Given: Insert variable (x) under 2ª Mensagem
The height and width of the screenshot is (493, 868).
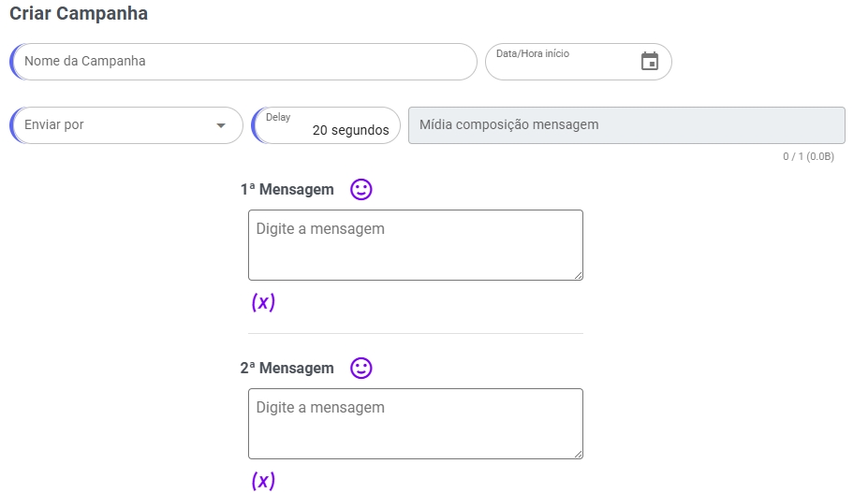Looking at the screenshot, I should coord(263,481).
